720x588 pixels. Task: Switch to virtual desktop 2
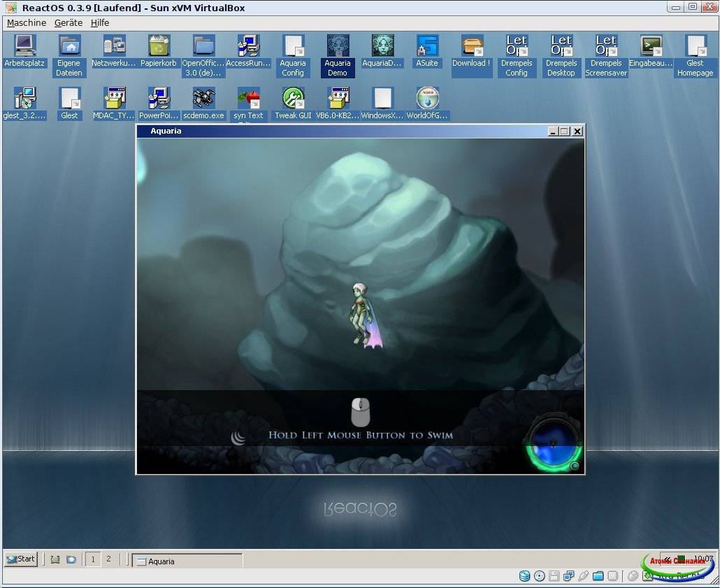pos(108,559)
